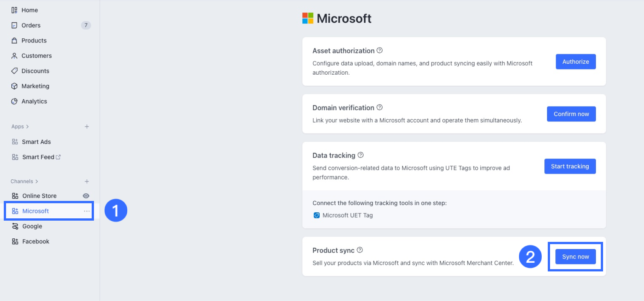Expand the Apps section chevron
This screenshot has width=644, height=301.
[27, 127]
